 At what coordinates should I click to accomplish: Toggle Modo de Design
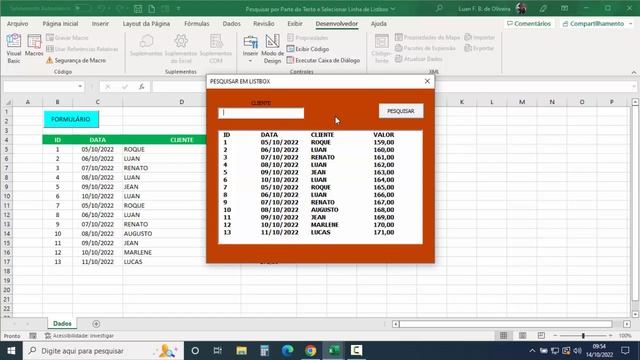click(272, 49)
